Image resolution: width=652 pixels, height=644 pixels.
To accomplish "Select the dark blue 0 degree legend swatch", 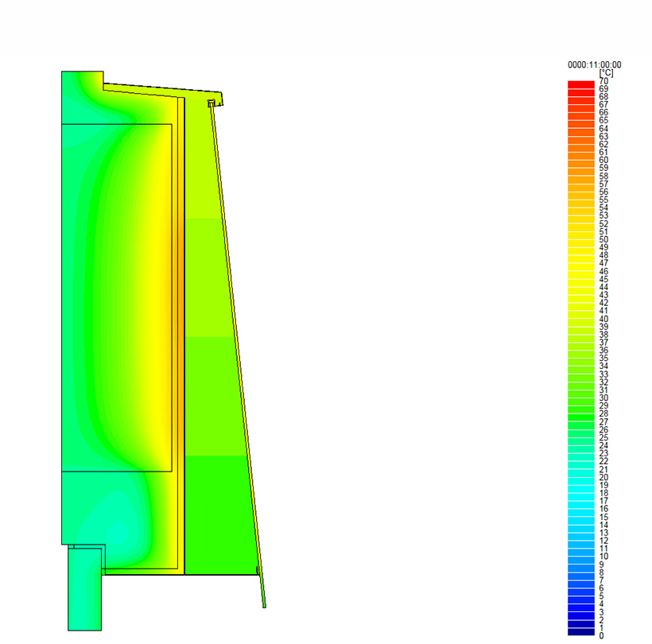I will tap(582, 633).
